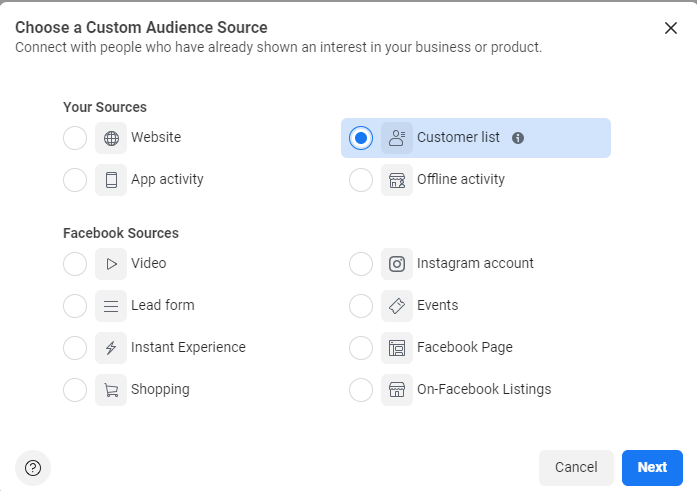Select the Customer list radio button
Viewport: 697px width, 491px height.
click(x=361, y=138)
